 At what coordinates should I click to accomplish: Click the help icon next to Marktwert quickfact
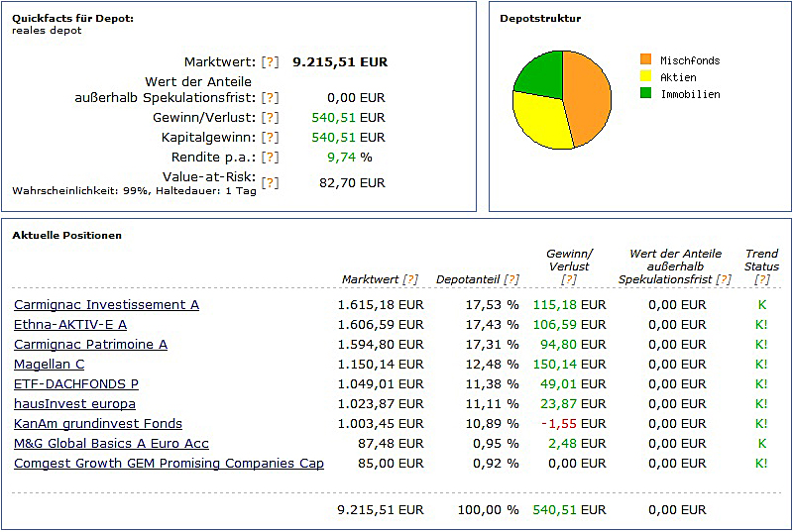coord(270,62)
